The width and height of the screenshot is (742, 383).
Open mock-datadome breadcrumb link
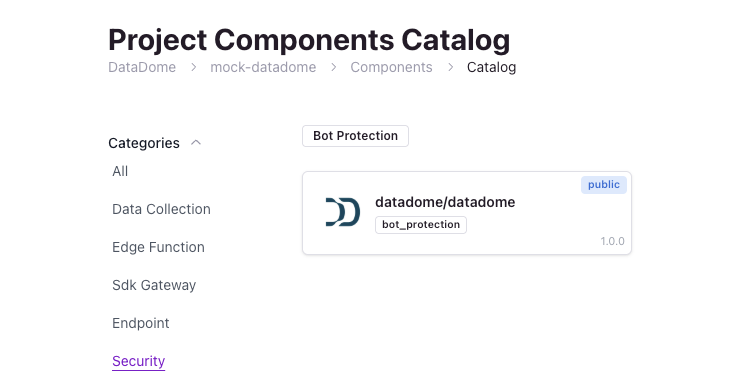coord(263,67)
